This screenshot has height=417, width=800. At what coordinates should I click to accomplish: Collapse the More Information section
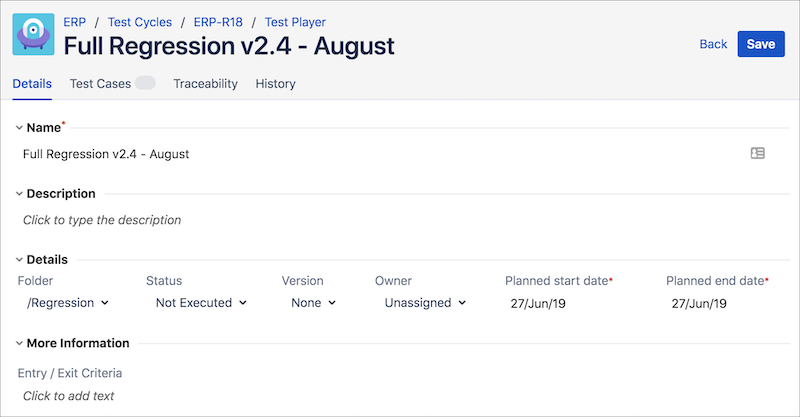point(19,343)
